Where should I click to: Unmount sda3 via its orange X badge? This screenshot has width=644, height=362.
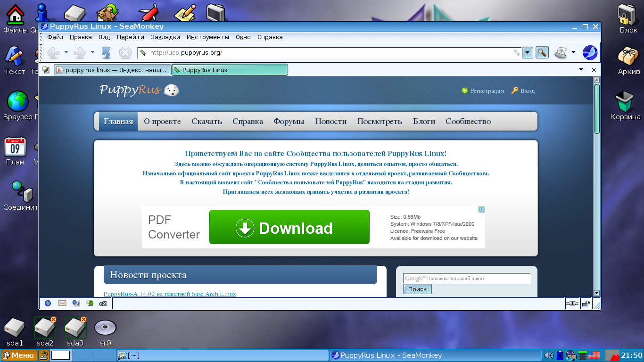click(x=83, y=320)
